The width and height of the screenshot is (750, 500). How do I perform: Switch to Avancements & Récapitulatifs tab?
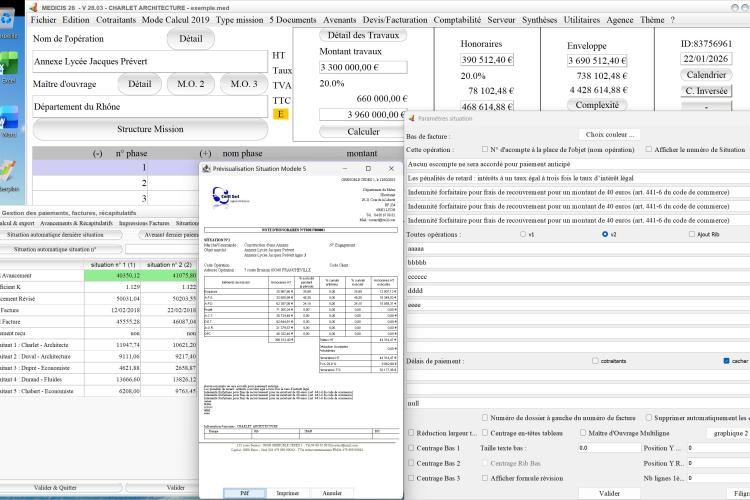click(x=77, y=223)
